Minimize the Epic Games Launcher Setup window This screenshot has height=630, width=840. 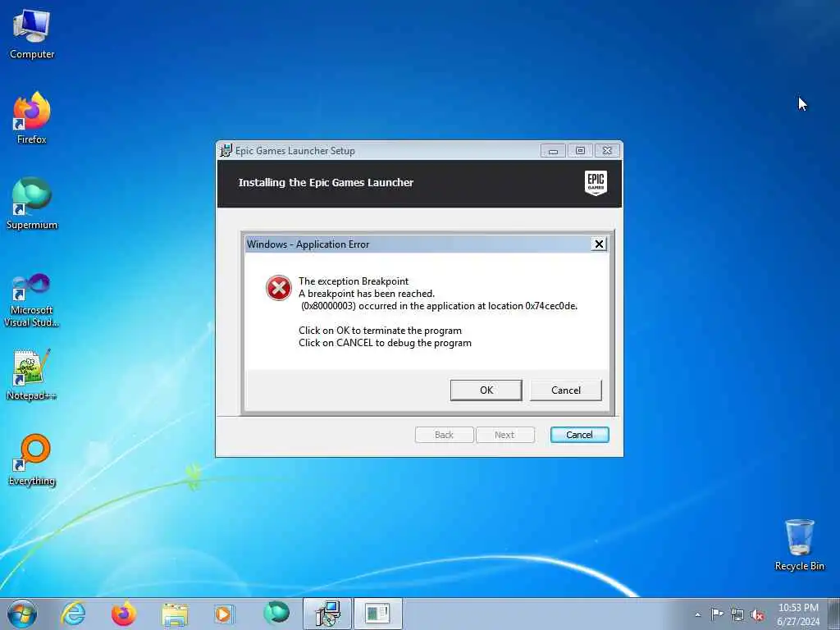553,151
